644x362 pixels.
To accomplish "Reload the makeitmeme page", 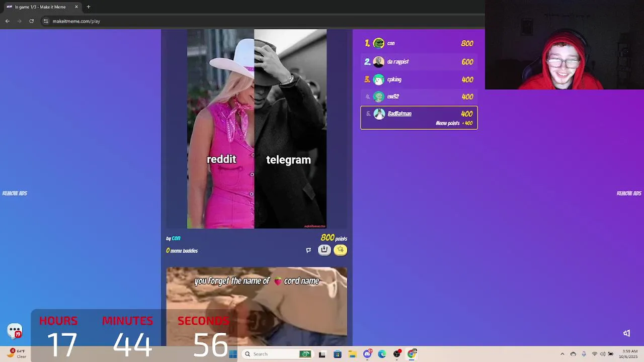I will pyautogui.click(x=31, y=21).
